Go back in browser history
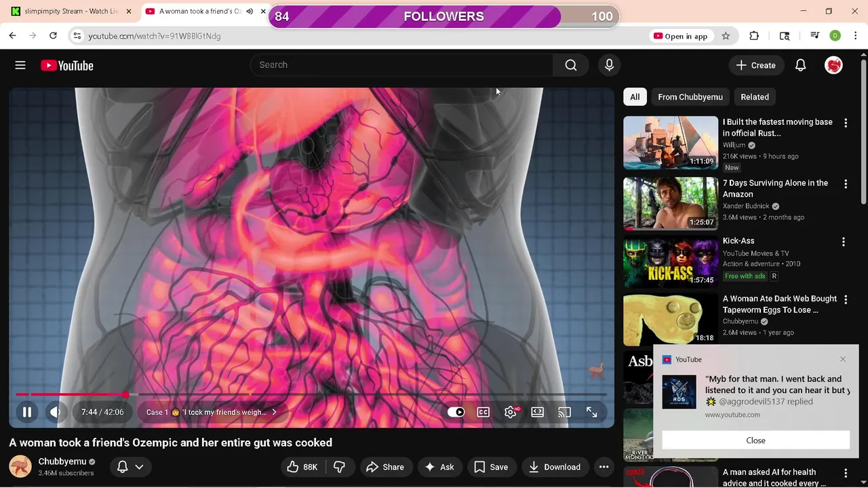868x488 pixels. (13, 36)
